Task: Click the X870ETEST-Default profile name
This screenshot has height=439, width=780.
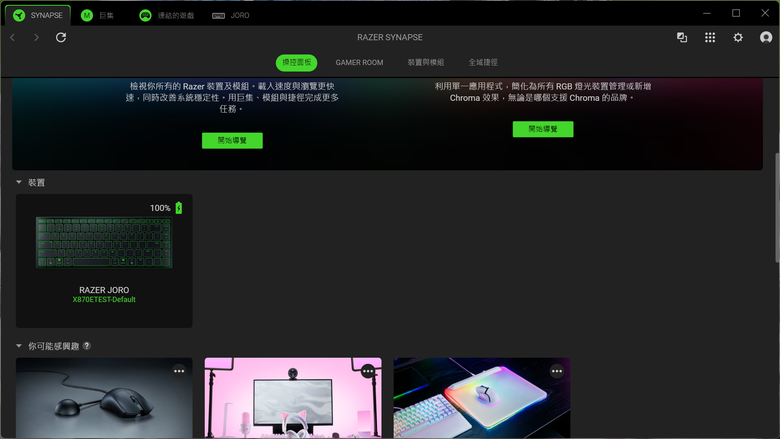Action: point(104,299)
